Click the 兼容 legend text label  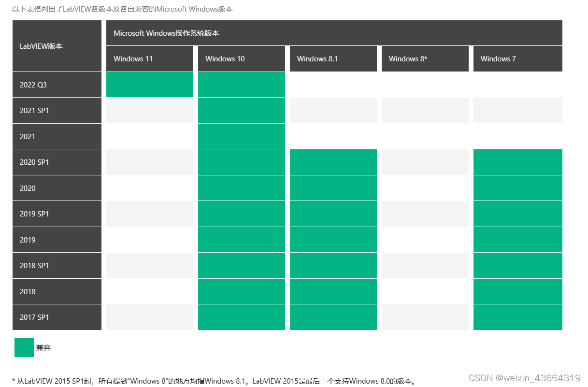(44, 347)
